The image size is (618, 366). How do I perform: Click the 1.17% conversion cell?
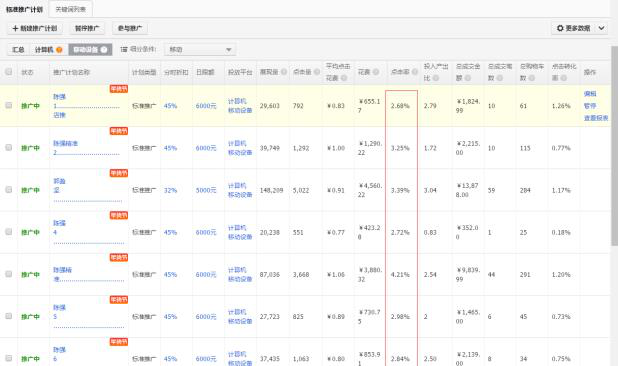(561, 190)
